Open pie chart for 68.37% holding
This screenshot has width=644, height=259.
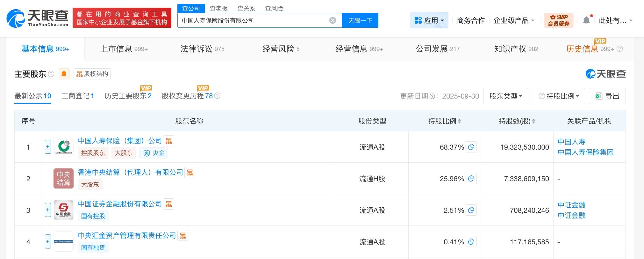(471, 147)
